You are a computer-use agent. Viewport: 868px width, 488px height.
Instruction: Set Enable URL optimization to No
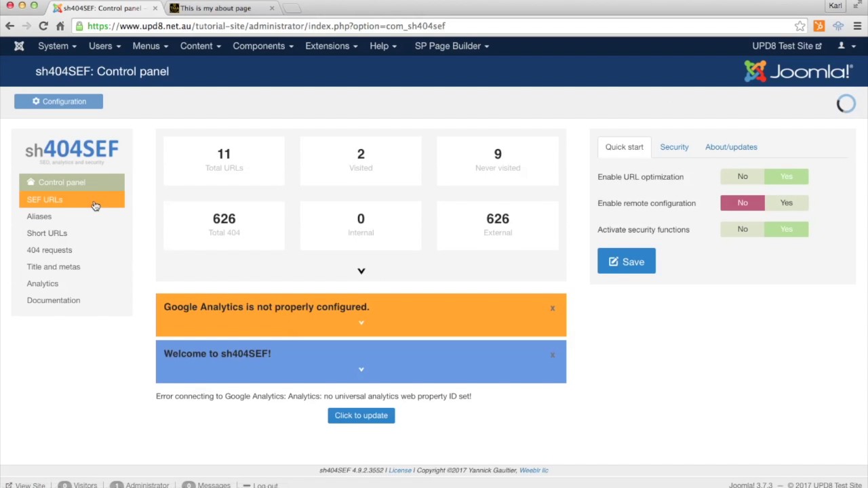coord(743,177)
